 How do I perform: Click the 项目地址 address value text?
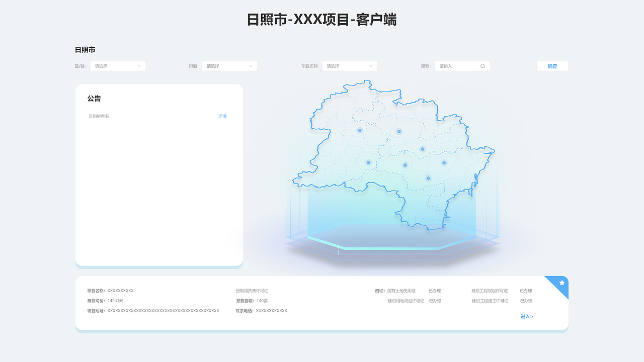click(x=163, y=311)
